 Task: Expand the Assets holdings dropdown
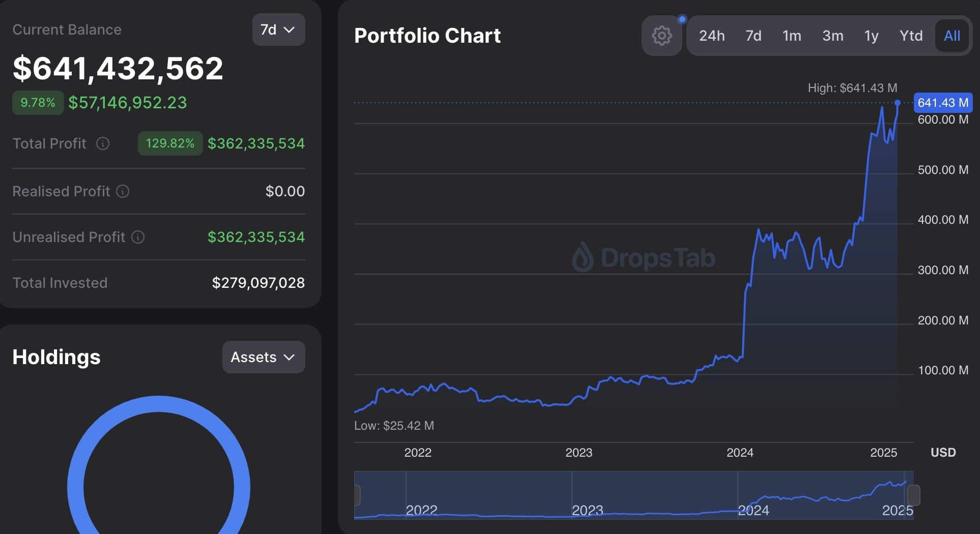point(264,357)
